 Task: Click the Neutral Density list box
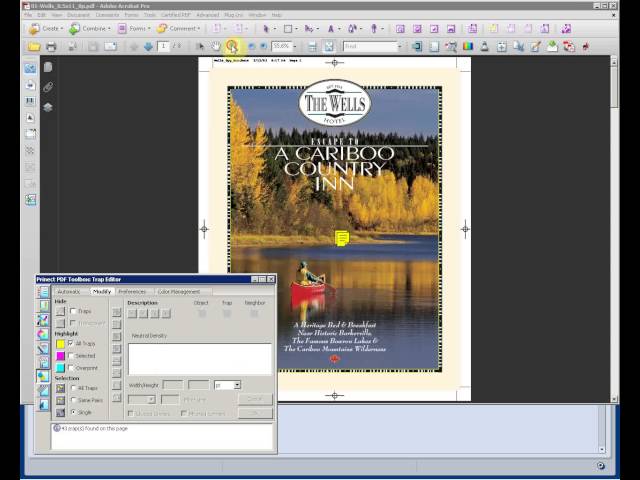click(x=200, y=359)
